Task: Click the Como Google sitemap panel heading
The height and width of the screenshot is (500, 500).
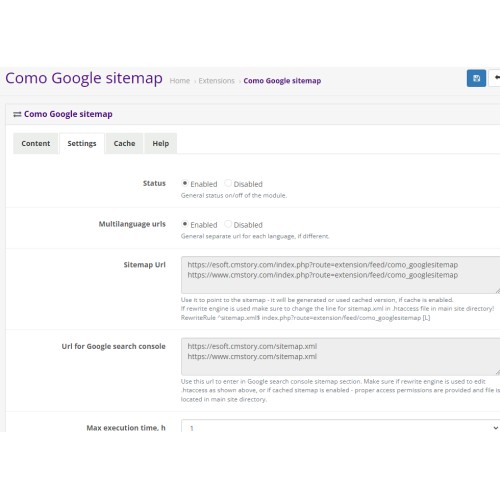Action: (x=68, y=114)
